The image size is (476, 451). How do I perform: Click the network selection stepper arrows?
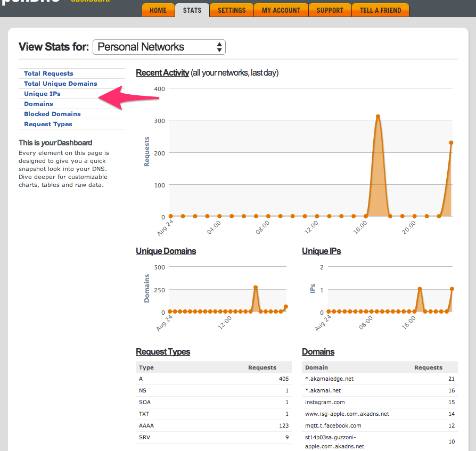[219, 47]
